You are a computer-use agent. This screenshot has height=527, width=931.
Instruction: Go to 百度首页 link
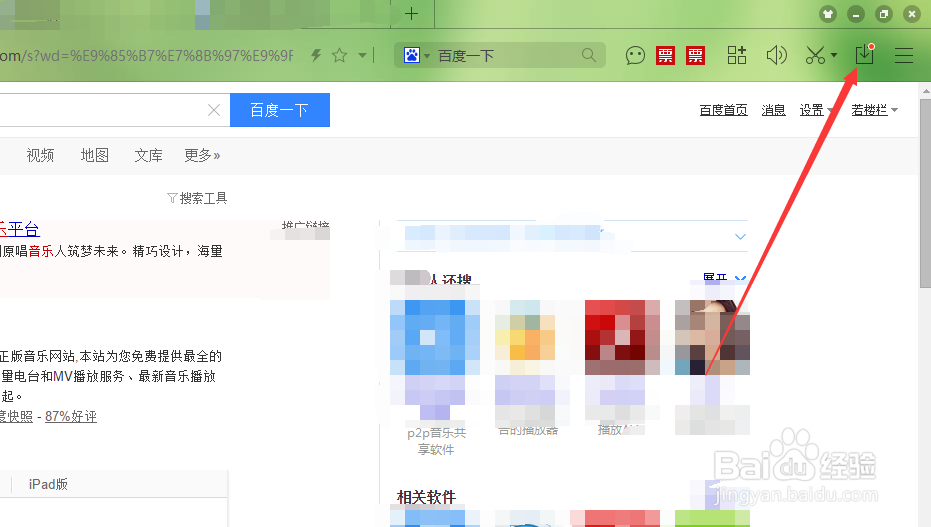[x=723, y=110]
